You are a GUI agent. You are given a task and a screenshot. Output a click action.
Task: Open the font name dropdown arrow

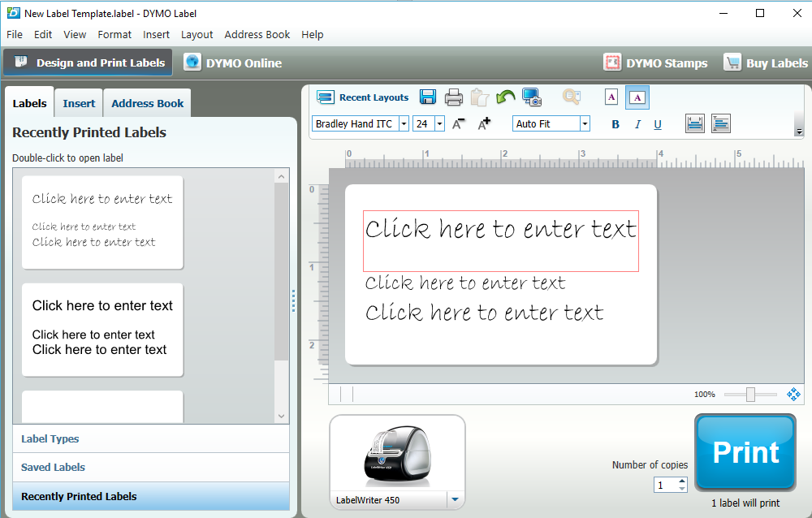click(x=404, y=123)
